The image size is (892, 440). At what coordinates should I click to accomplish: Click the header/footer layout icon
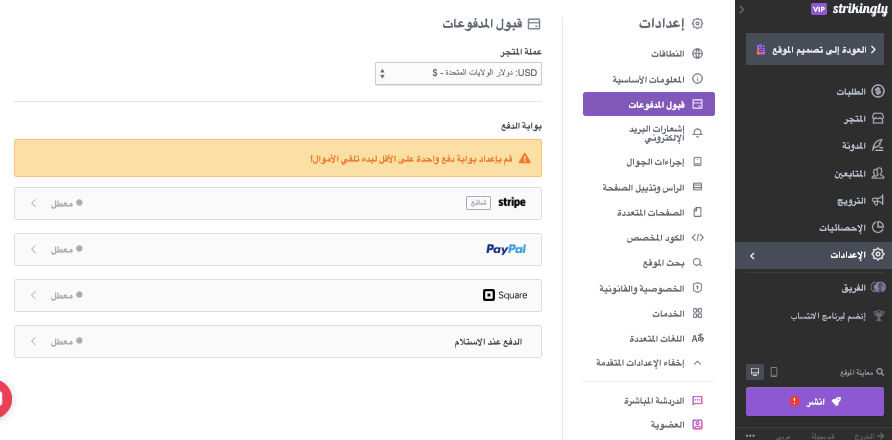[697, 187]
